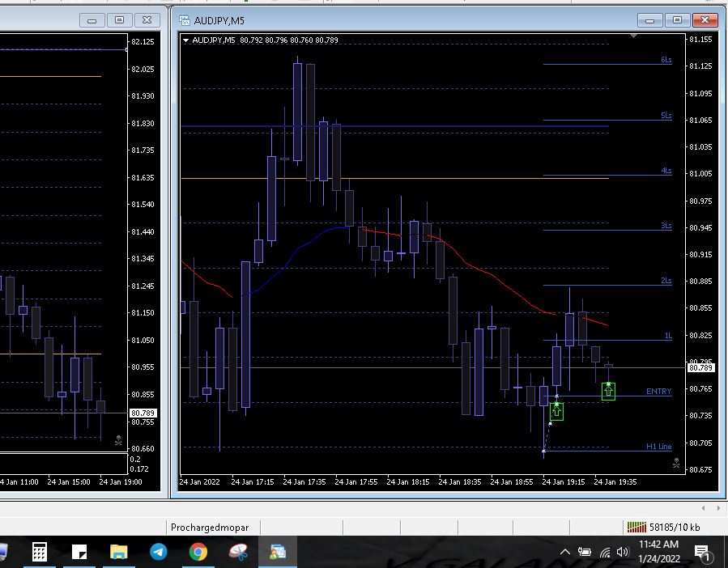Select the lower green buy arrow marker

(x=556, y=411)
